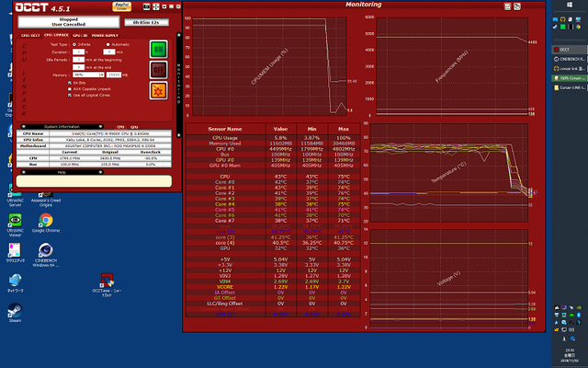Click the volume speaker tray icon

click(x=571, y=329)
